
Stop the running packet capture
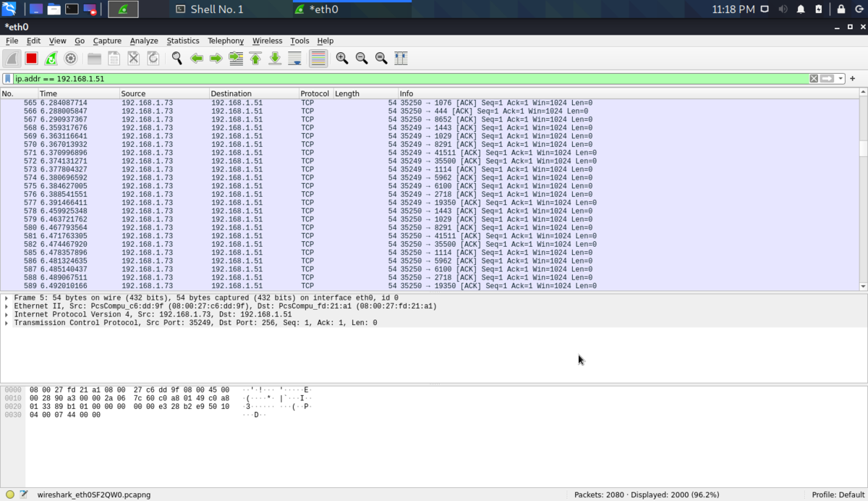click(x=31, y=59)
